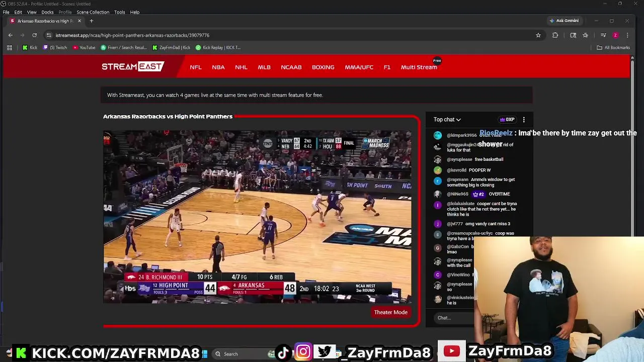Image resolution: width=644 pixels, height=362 pixels.
Task: Open Multi Stream feature
Action: pyautogui.click(x=419, y=67)
